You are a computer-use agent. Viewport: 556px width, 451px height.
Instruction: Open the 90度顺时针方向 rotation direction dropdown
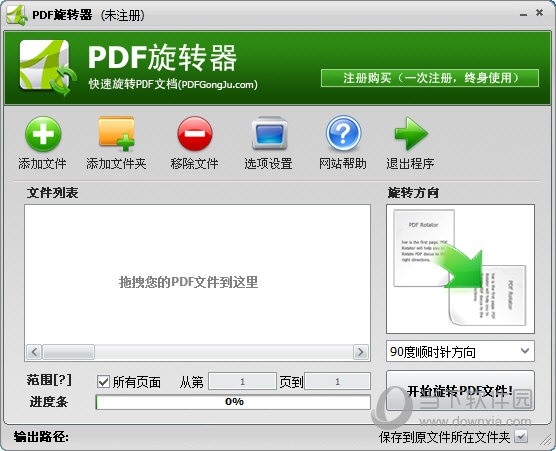click(x=460, y=351)
